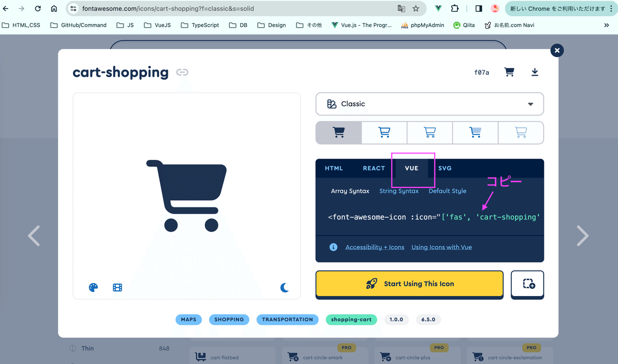
Task: Toggle dark mode moon icon
Action: (x=284, y=287)
